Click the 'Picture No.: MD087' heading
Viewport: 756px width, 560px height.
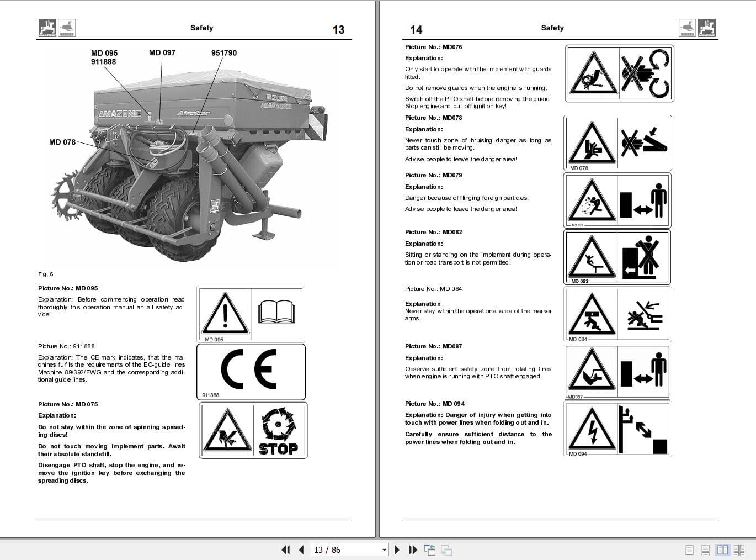pyautogui.click(x=434, y=346)
